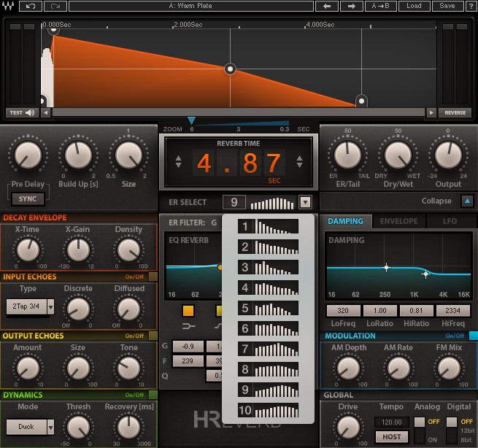Click the Duck mode selector
Screen dimensions: 478x448
click(x=26, y=427)
